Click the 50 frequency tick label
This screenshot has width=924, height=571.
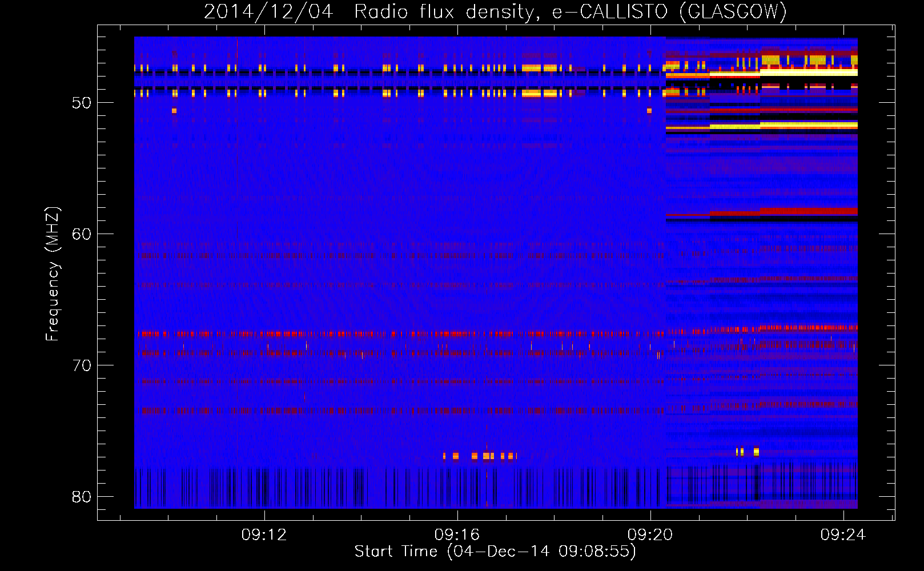tap(82, 103)
